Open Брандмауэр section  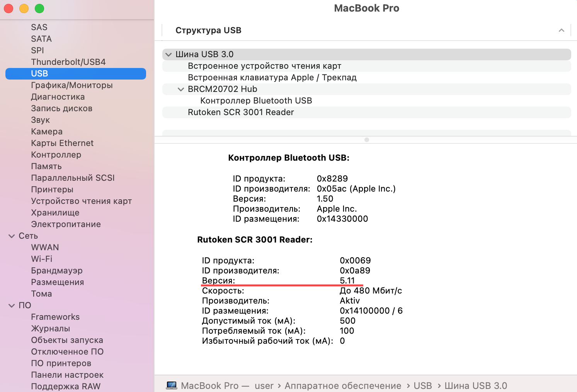point(57,270)
